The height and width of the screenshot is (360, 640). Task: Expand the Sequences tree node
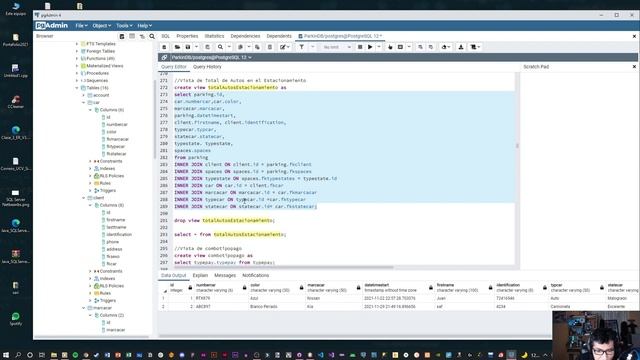[77, 80]
